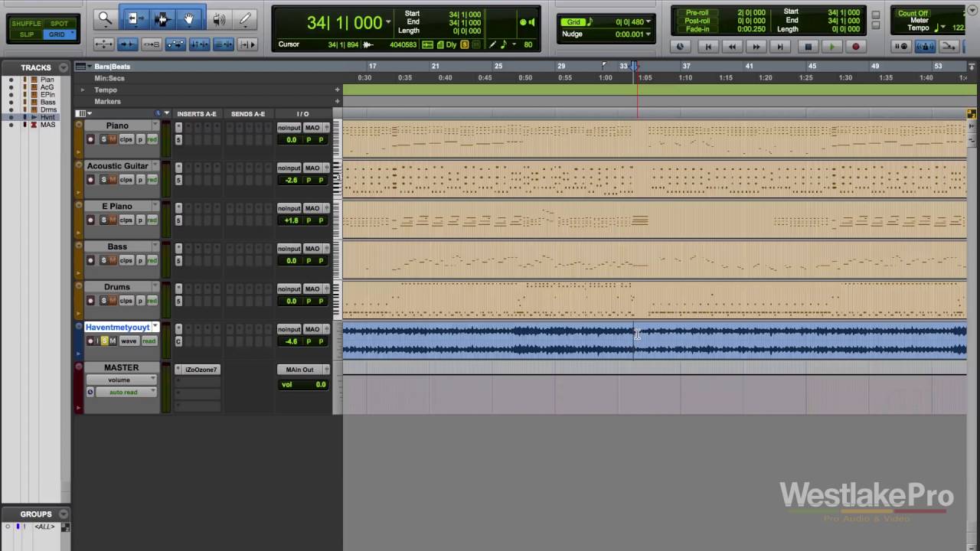Toggle Zoom Toggle icon below tools
The image size is (980, 551).
click(103, 44)
